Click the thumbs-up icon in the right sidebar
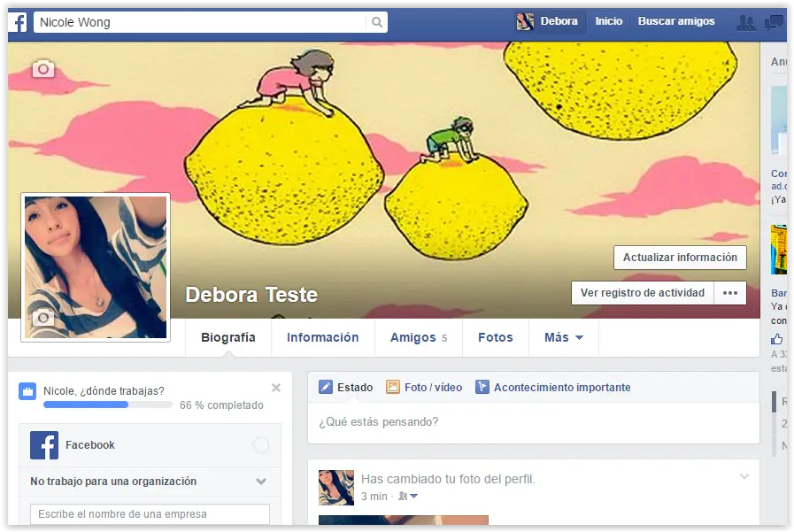 click(777, 339)
